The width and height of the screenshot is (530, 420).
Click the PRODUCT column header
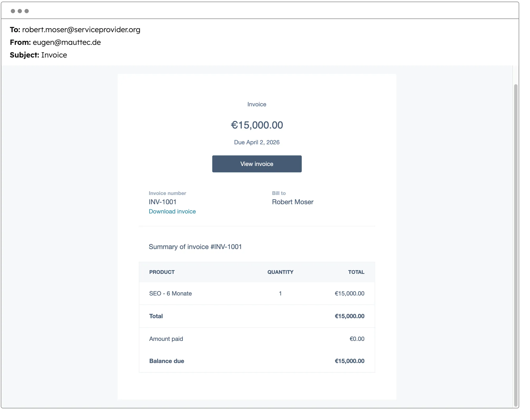coord(162,272)
